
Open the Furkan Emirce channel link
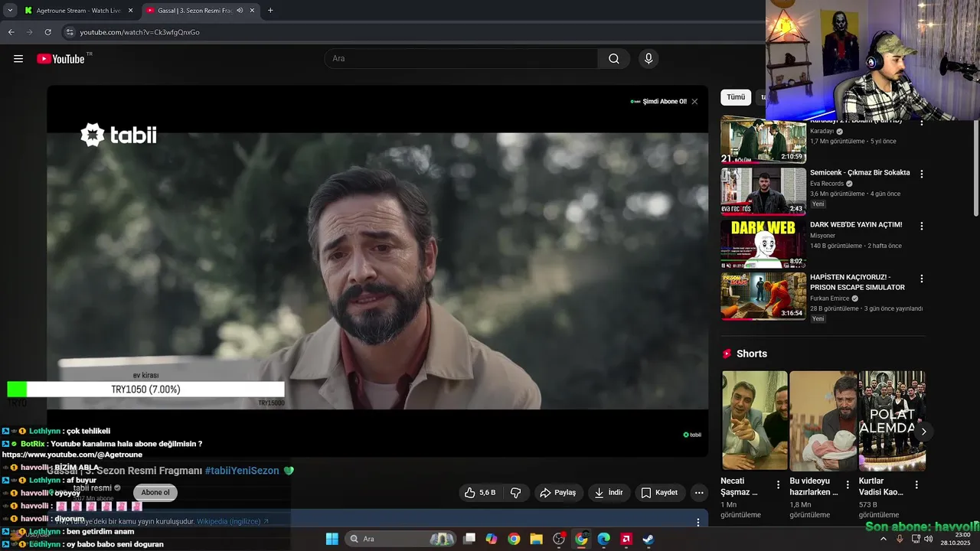click(830, 298)
